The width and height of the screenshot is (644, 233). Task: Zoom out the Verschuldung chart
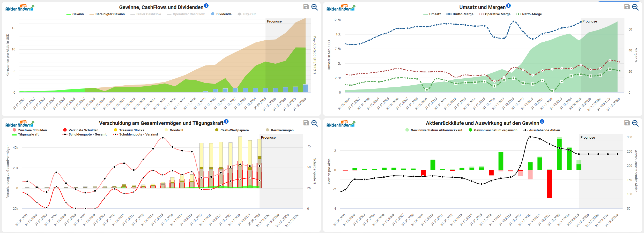tap(314, 123)
